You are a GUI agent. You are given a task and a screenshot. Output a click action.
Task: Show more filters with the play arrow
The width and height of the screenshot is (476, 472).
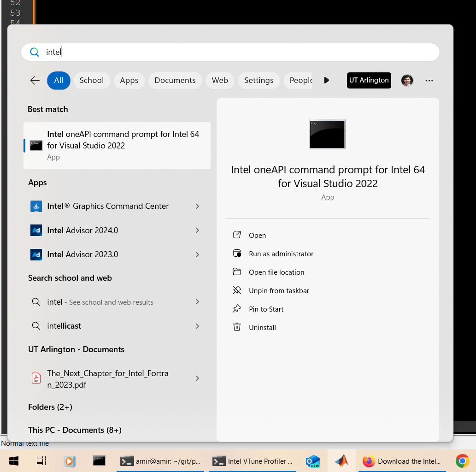click(x=326, y=81)
